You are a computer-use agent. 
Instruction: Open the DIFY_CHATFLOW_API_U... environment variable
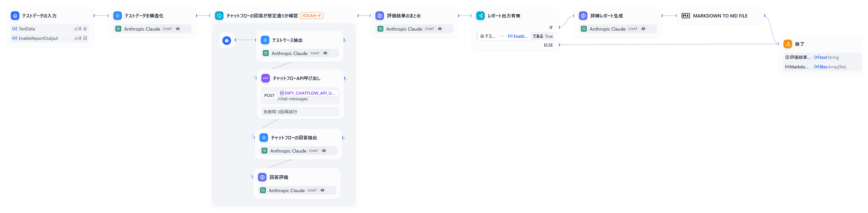pos(308,93)
